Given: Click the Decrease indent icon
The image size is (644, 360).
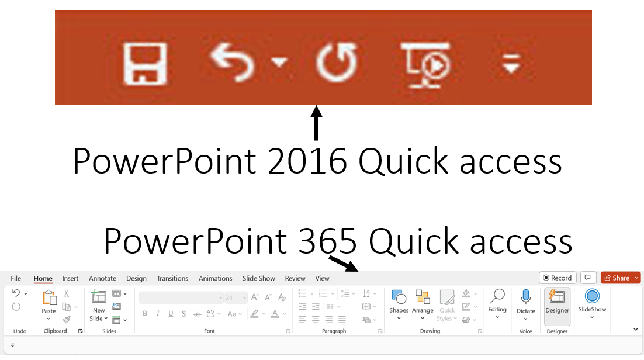Looking at the screenshot, I should click(x=302, y=306).
